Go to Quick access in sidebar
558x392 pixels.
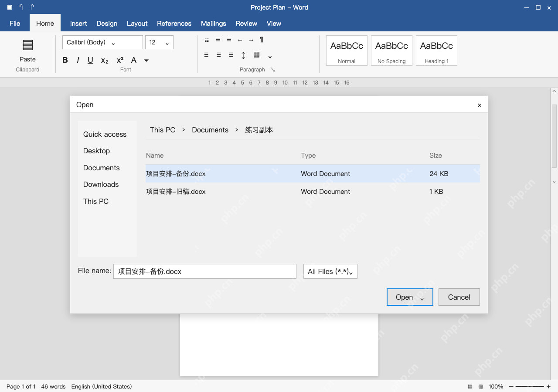[x=105, y=134]
